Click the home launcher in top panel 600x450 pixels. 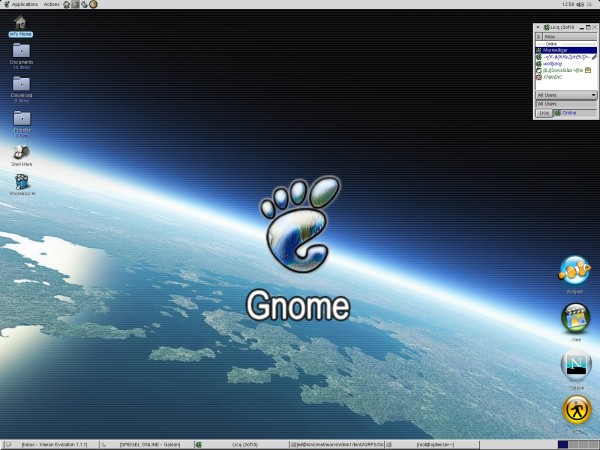click(x=67, y=4)
